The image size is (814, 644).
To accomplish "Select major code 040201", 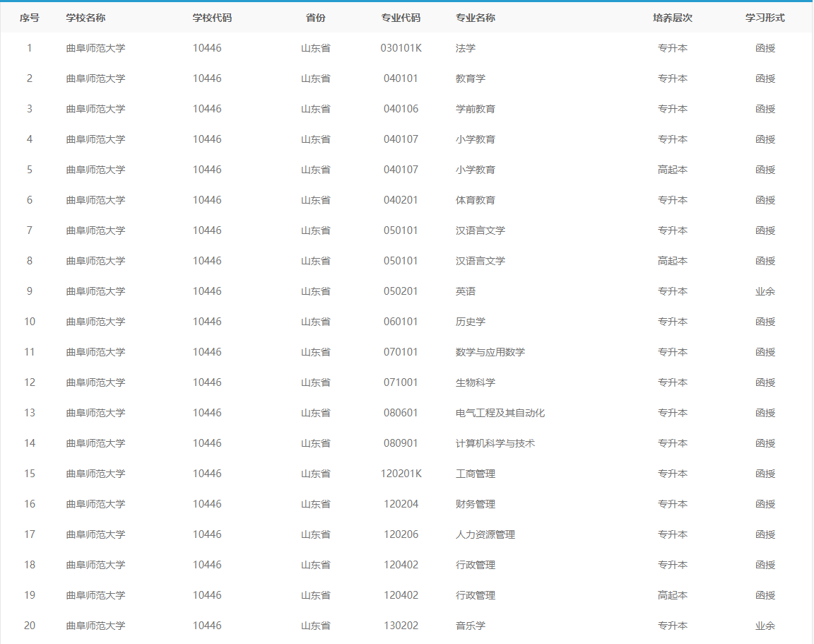I will click(x=401, y=200).
